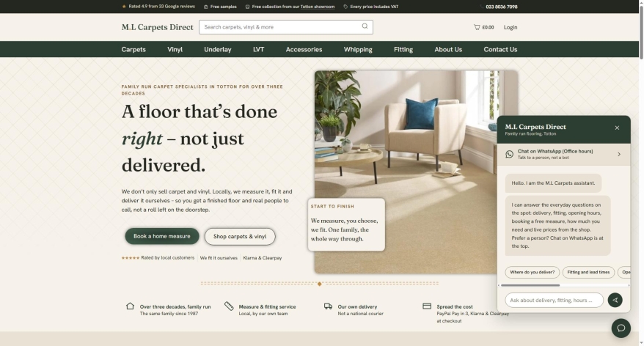Click 'We fit it ourselves' text

click(x=219, y=258)
